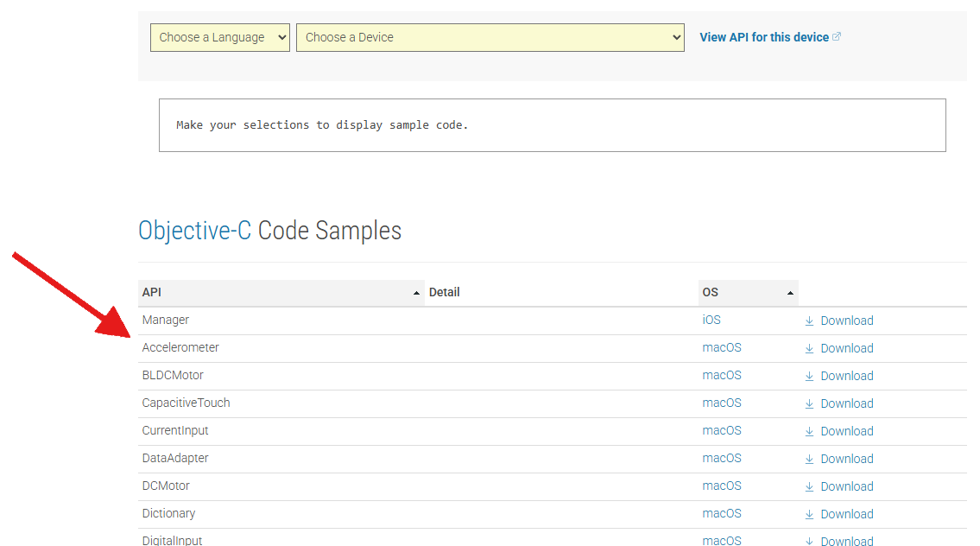Click the View API for this device link

763,37
